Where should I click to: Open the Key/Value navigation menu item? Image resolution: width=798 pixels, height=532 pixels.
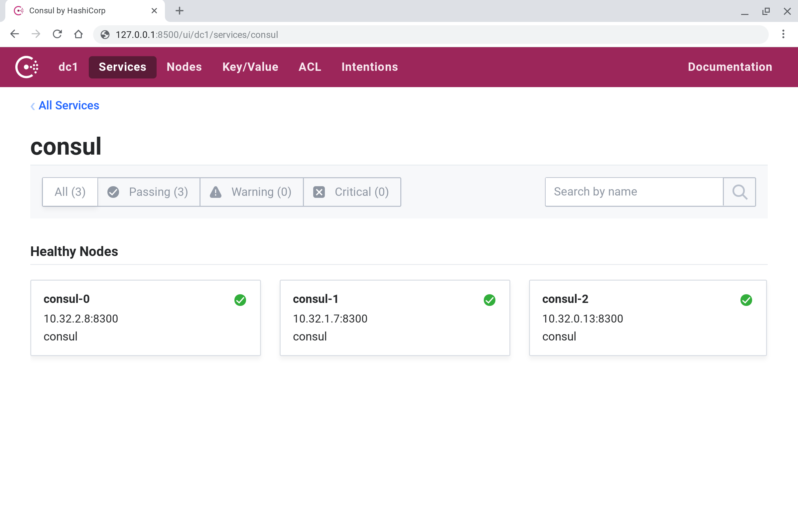coord(250,66)
